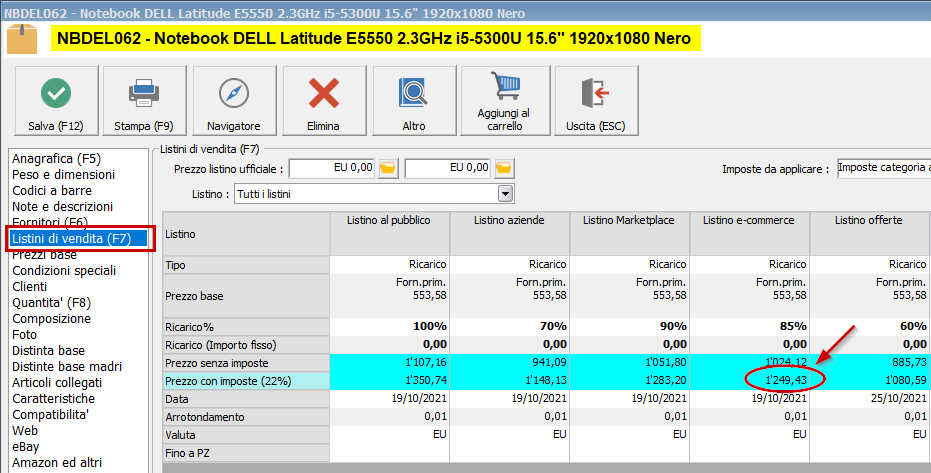Click the Listino Marketplace column header

click(629, 234)
